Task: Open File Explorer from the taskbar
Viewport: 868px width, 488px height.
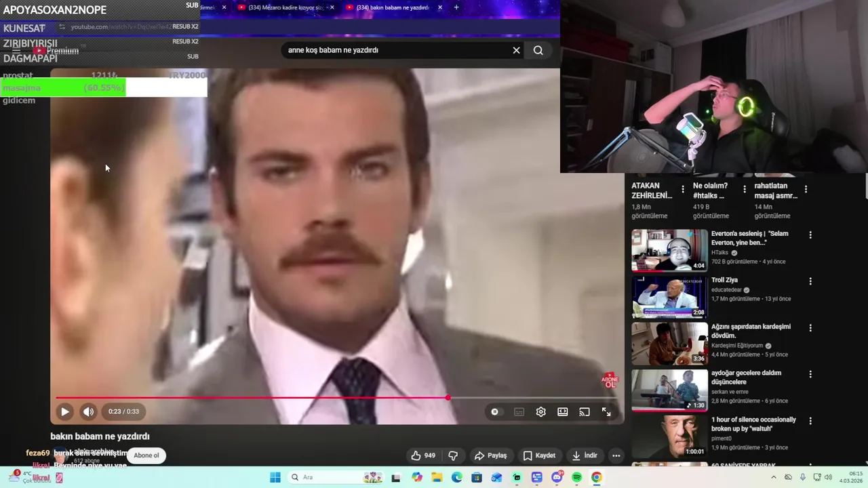Action: pyautogui.click(x=437, y=477)
